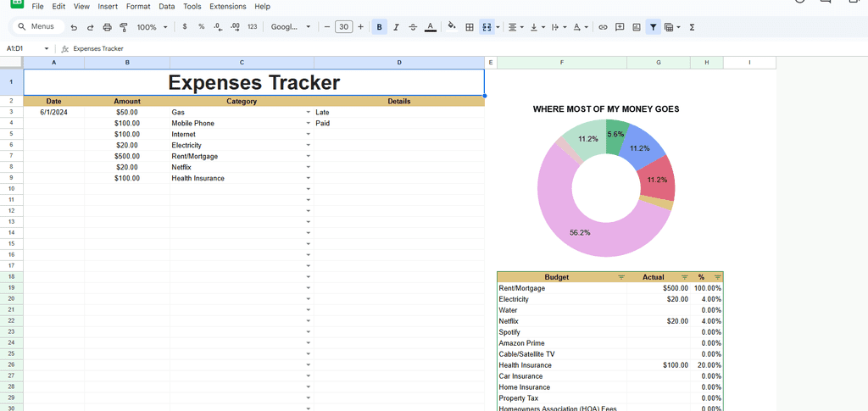Decrease decimal places icon

218,26
